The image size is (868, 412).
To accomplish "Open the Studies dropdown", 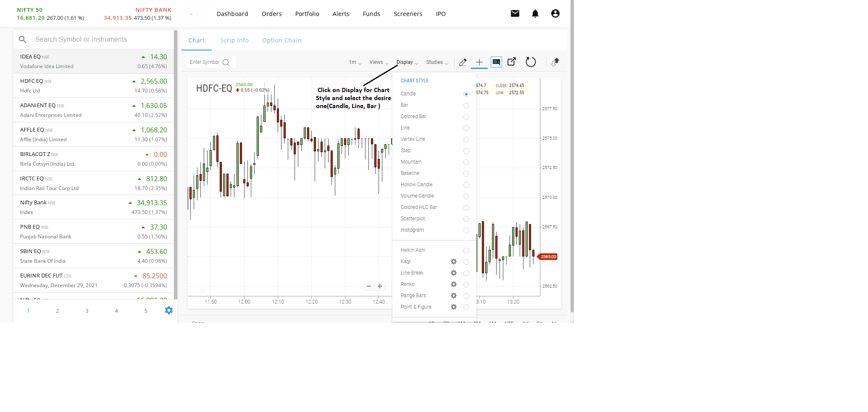I will [x=437, y=62].
